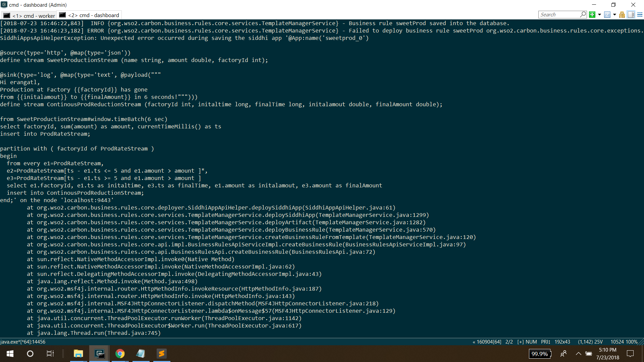The height and width of the screenshot is (362, 644).
Task: Open the Action Center notifications
Action: 630,354
